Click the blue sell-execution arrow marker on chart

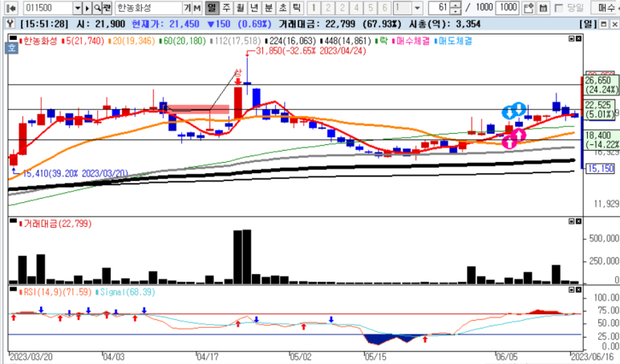(x=514, y=111)
